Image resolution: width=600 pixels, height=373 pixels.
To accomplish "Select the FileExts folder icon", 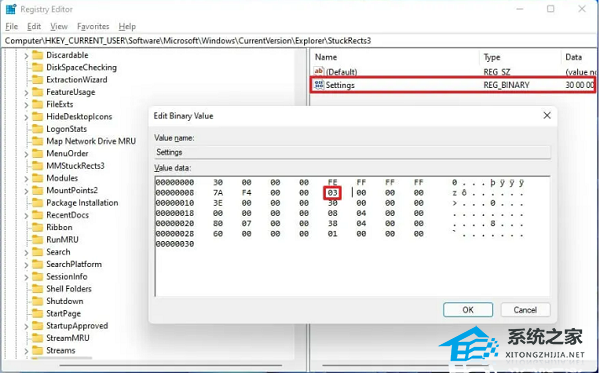I will click(38, 104).
